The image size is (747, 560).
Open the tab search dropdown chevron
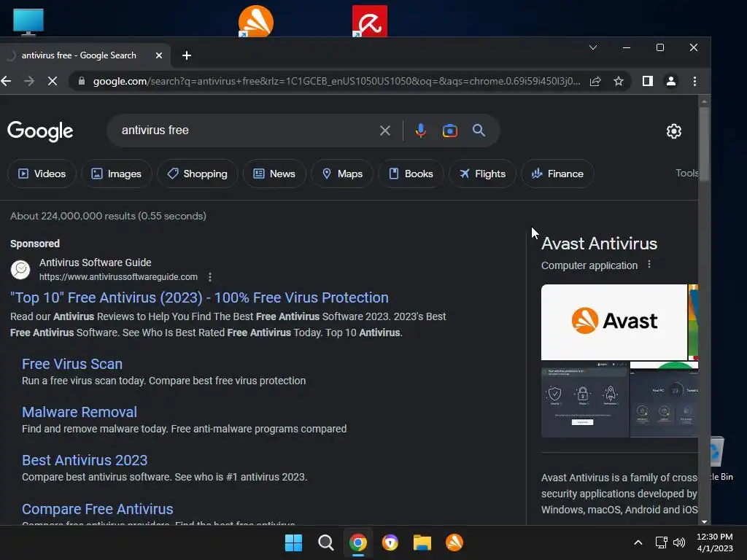coord(593,47)
